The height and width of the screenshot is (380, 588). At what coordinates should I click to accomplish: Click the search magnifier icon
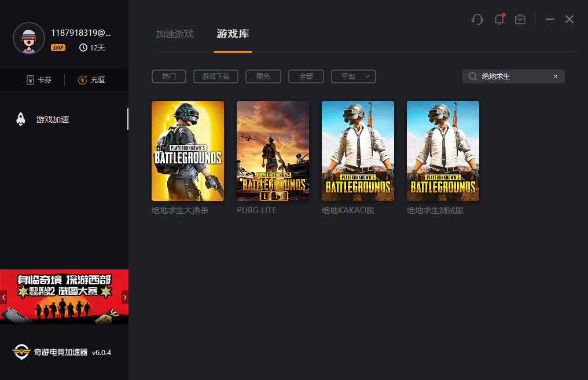point(472,76)
